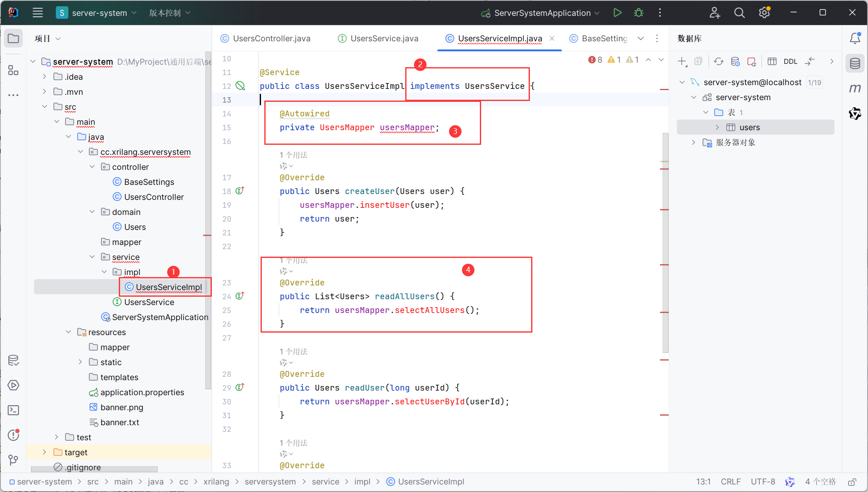
Task: Open the Git tool window icon
Action: click(13, 460)
